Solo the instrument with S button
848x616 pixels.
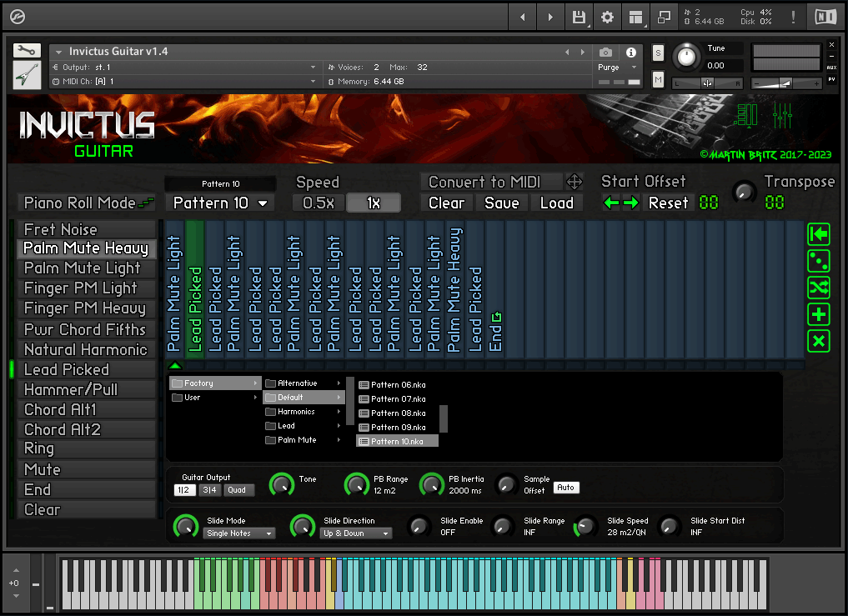[658, 53]
